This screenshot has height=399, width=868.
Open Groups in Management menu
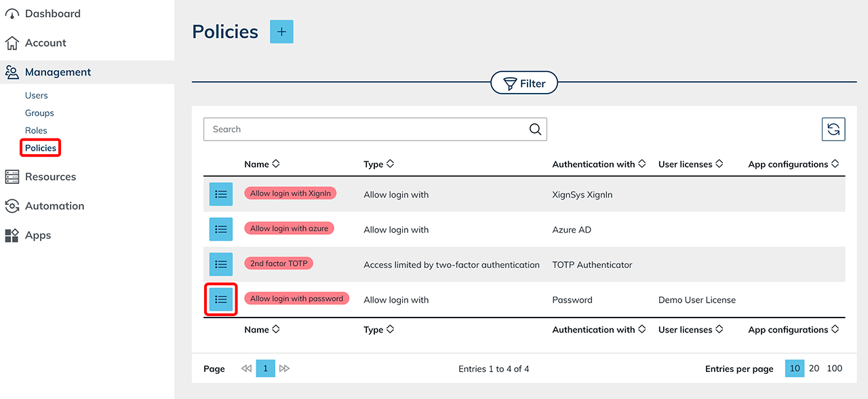pyautogui.click(x=39, y=113)
